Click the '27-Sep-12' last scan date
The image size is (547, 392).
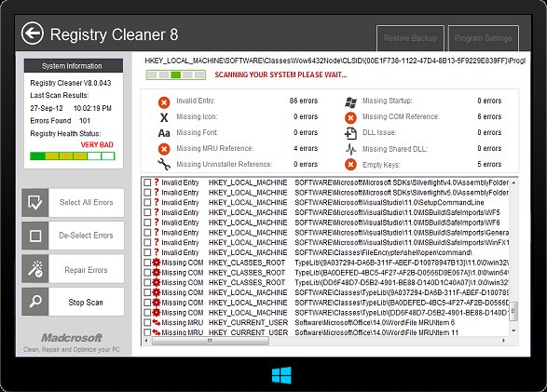[47, 108]
